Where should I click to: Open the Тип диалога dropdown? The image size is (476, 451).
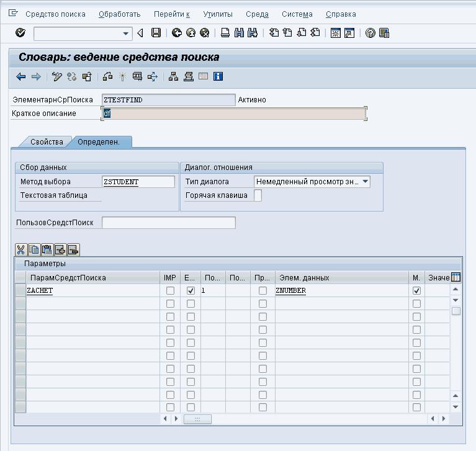click(x=366, y=182)
